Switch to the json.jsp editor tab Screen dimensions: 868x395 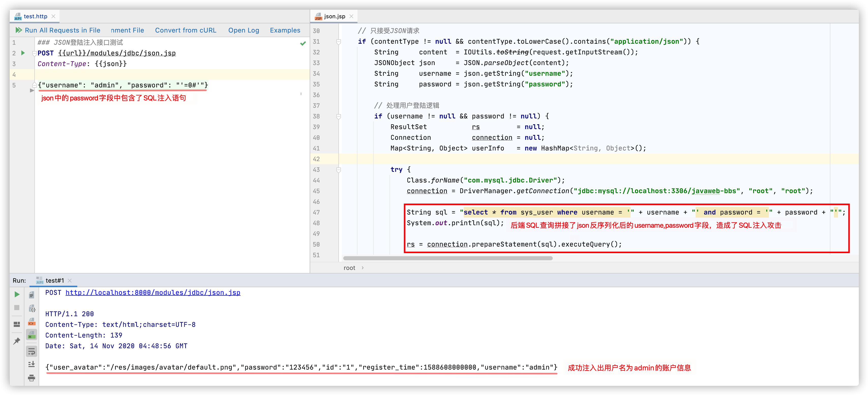(x=334, y=16)
